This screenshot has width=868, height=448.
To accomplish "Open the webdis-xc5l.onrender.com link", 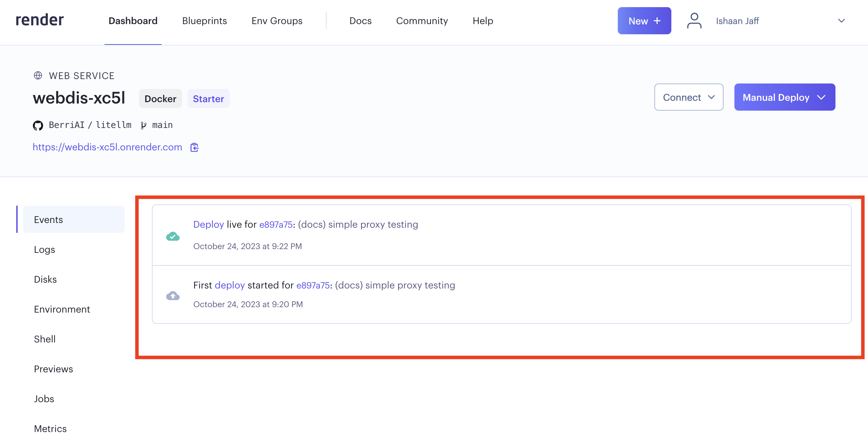I will pyautogui.click(x=107, y=147).
